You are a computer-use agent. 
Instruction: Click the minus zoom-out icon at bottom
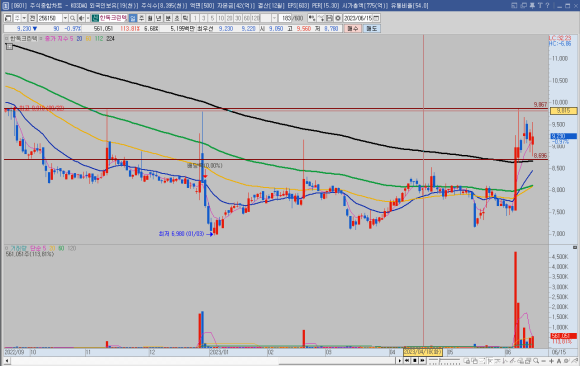click(543, 361)
